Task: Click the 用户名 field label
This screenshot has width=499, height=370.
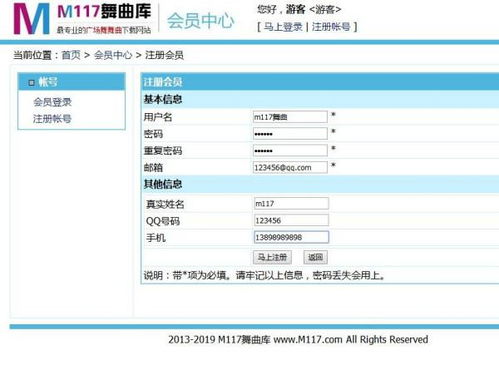Action: point(158,117)
